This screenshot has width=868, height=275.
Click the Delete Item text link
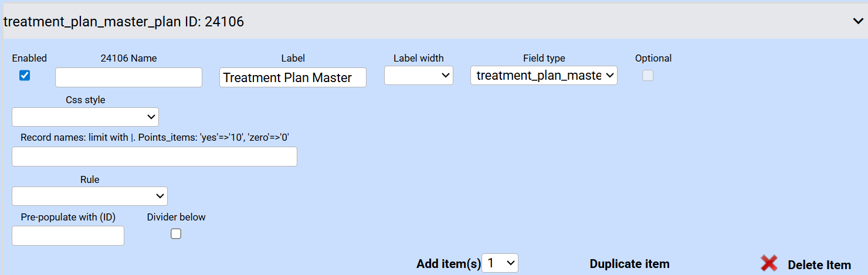pyautogui.click(x=819, y=265)
